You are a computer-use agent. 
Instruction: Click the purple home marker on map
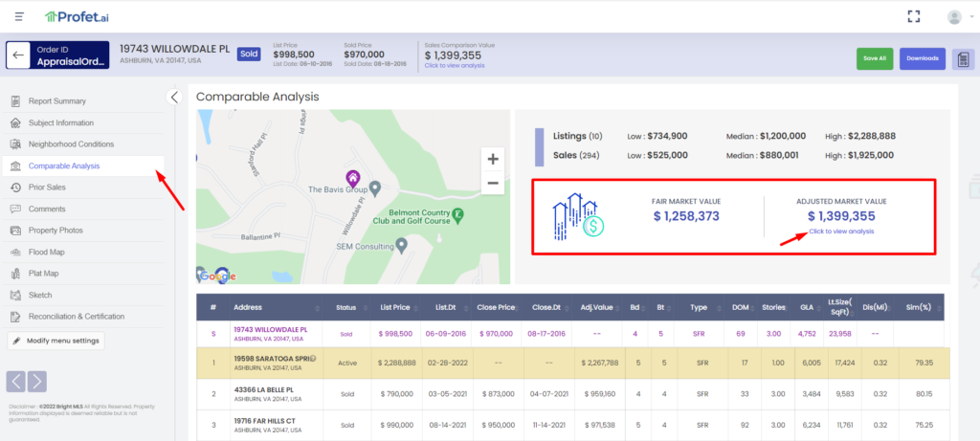[352, 179]
